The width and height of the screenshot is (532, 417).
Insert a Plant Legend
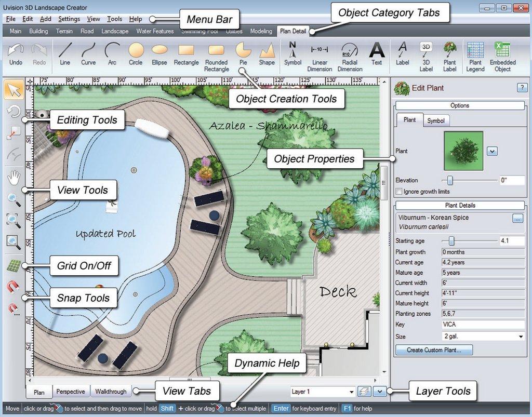(475, 57)
